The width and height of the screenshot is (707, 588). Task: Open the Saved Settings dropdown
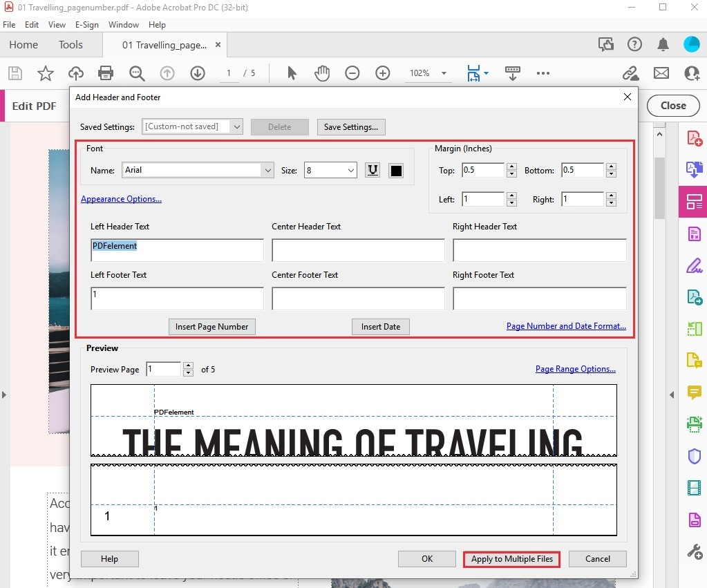click(236, 126)
